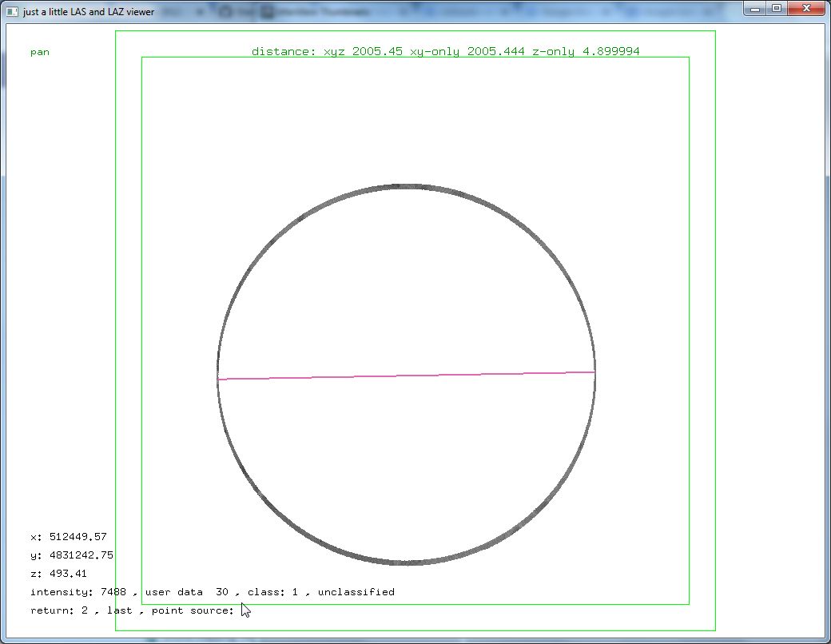The height and width of the screenshot is (644, 831).
Task: Click the bottom of the gray point ring
Action: [406, 563]
